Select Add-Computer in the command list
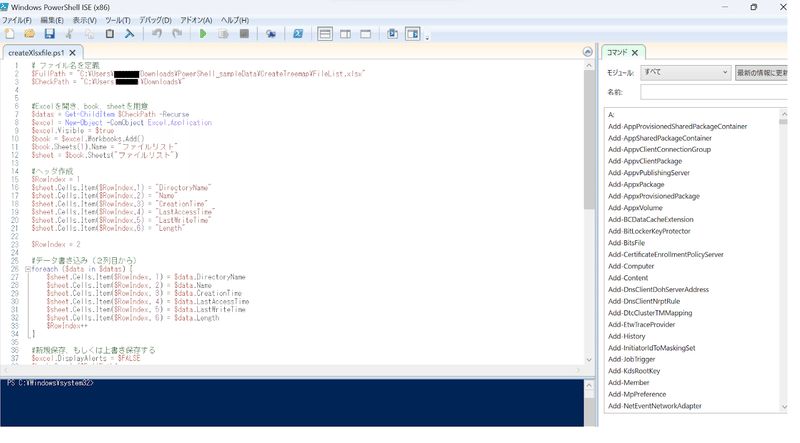800x443 pixels. pyautogui.click(x=631, y=266)
